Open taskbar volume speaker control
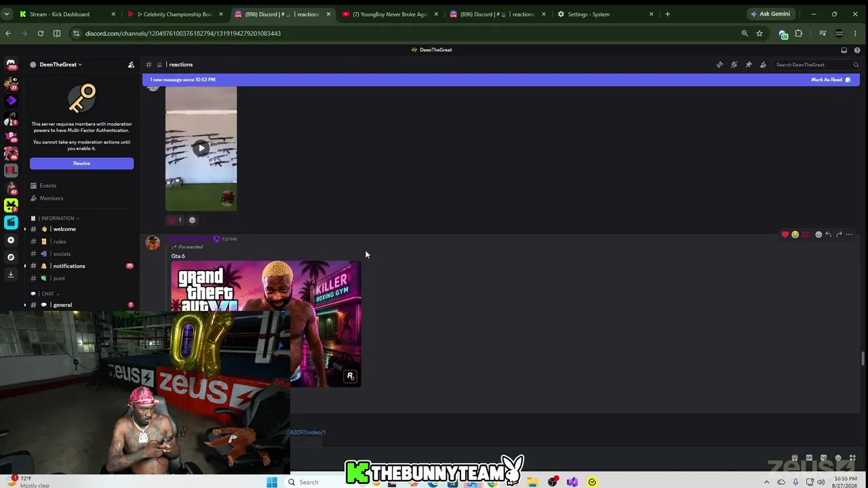Screen dimensions: 868x488 tap(821, 482)
